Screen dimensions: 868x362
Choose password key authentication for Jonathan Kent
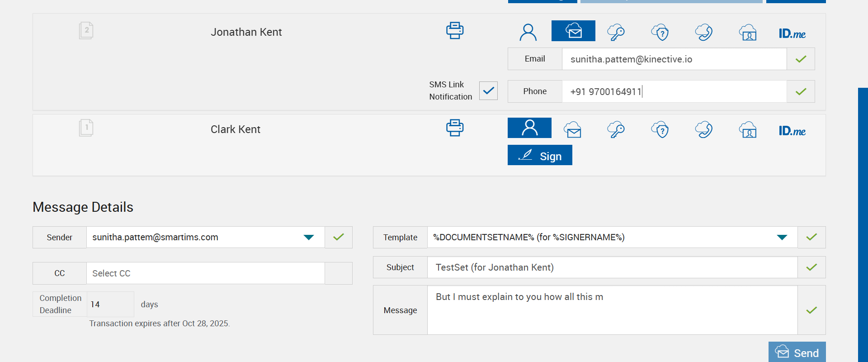[616, 32]
